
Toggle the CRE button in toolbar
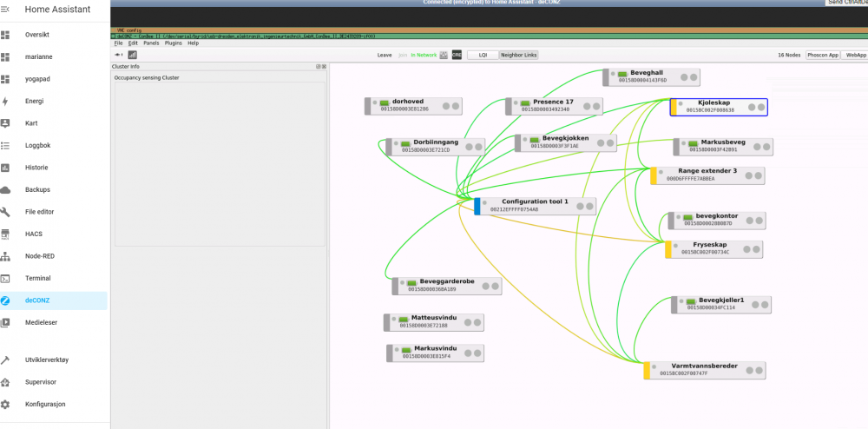click(457, 55)
